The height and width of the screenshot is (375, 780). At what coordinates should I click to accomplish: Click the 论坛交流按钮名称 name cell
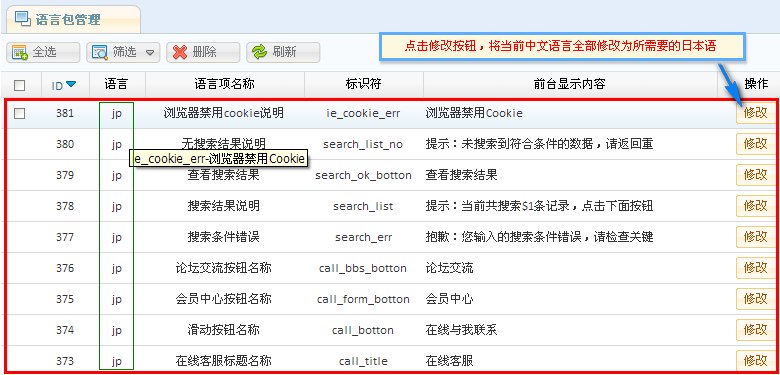pyautogui.click(x=224, y=268)
